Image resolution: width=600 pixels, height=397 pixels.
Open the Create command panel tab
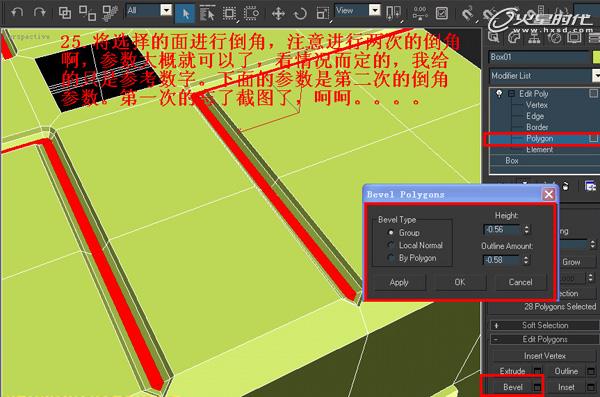pos(493,37)
